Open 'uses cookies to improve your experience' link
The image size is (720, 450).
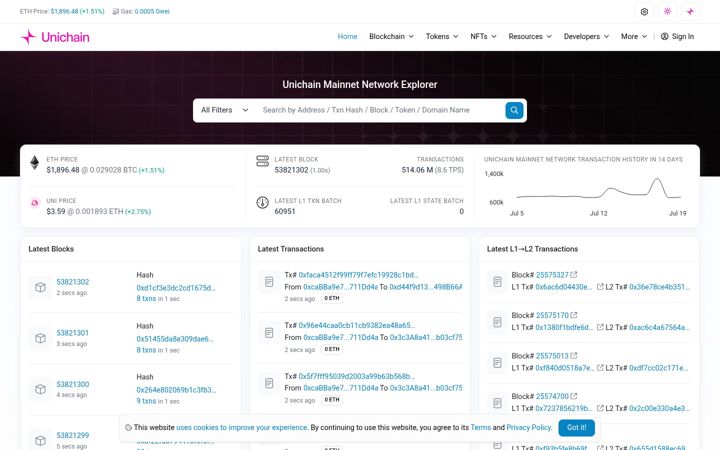pyautogui.click(x=242, y=428)
